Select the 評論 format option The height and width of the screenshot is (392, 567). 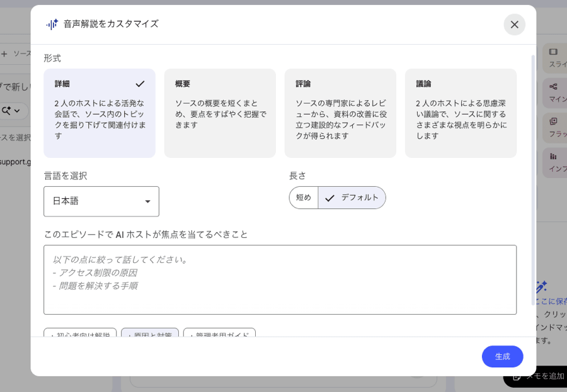click(340, 113)
